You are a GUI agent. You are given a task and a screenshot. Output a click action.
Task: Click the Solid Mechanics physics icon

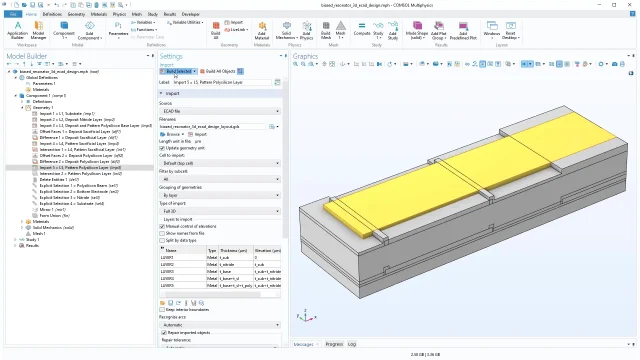pos(286,31)
